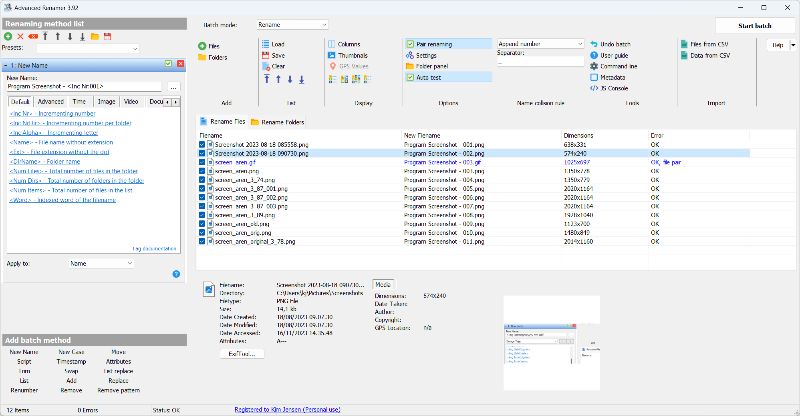Click the red remove method X icon
Viewport: 800px width, 416px height.
pyautogui.click(x=20, y=36)
